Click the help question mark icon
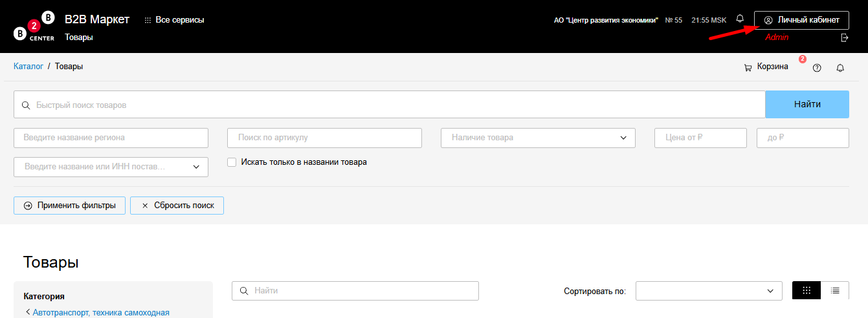 pos(817,68)
